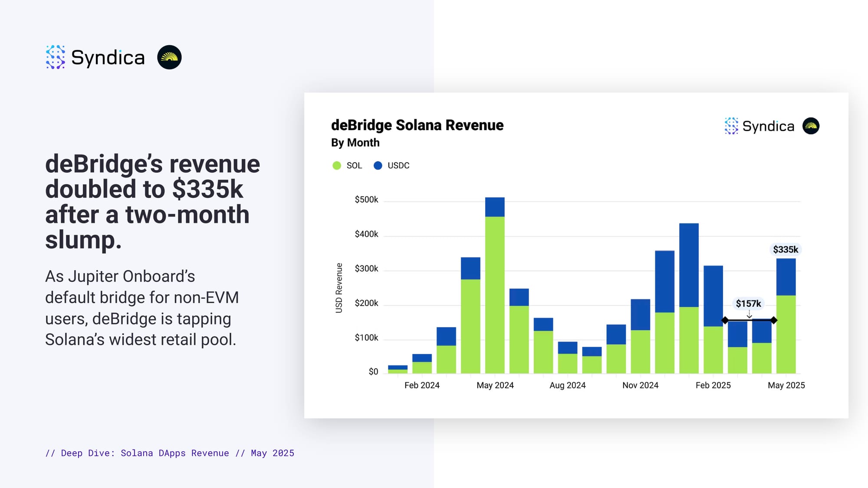
Task: Click the $300k y-axis label
Action: tap(366, 269)
